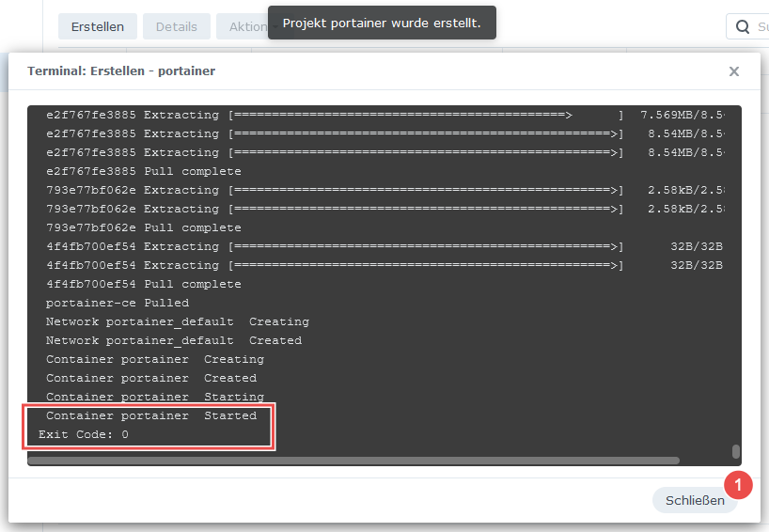769x532 pixels.
Task: Click 'Container portainer Created' line
Action: (x=151, y=378)
